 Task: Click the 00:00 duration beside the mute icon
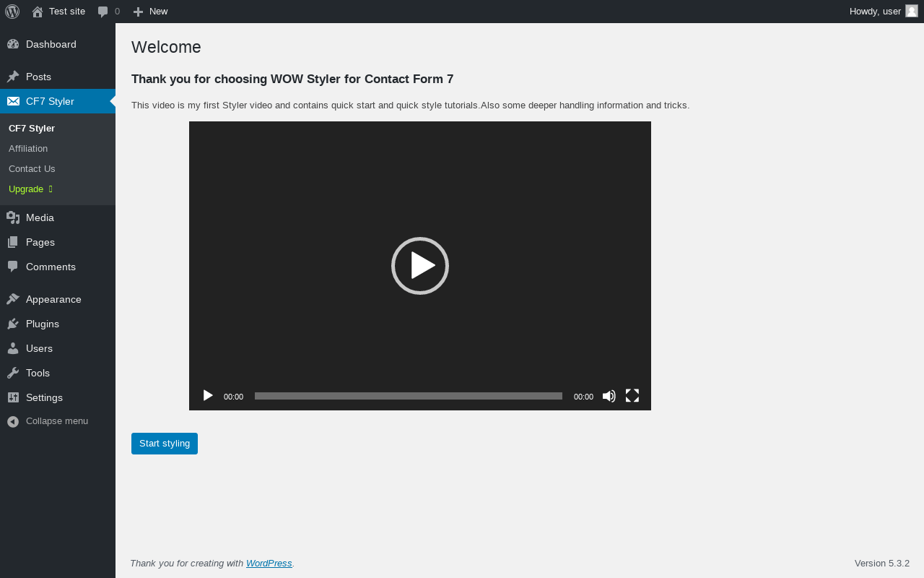[x=583, y=397]
